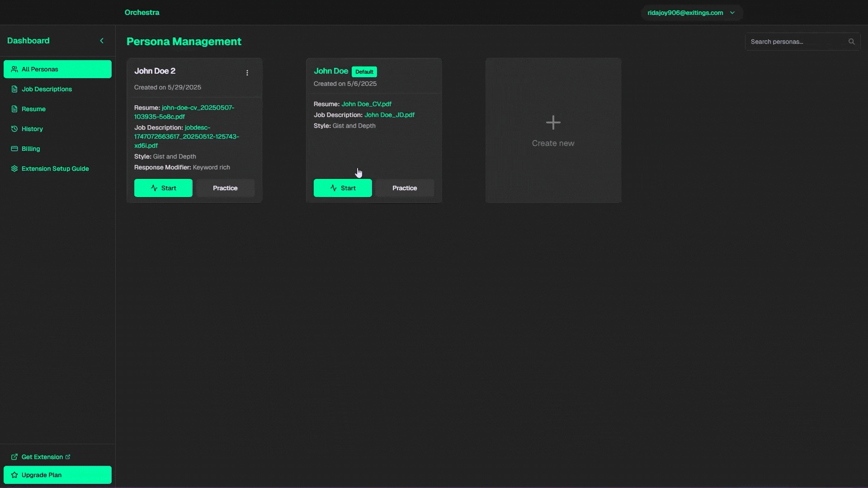Focus the Search personas input field
This screenshot has height=488, width=868.
(796, 42)
